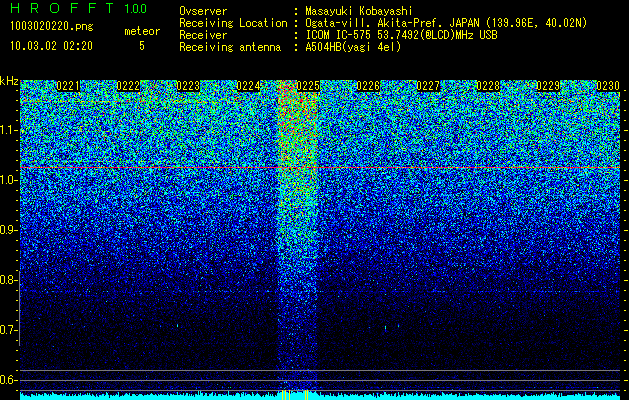
Task: Click the 0226 time marker
Action: coord(368,86)
